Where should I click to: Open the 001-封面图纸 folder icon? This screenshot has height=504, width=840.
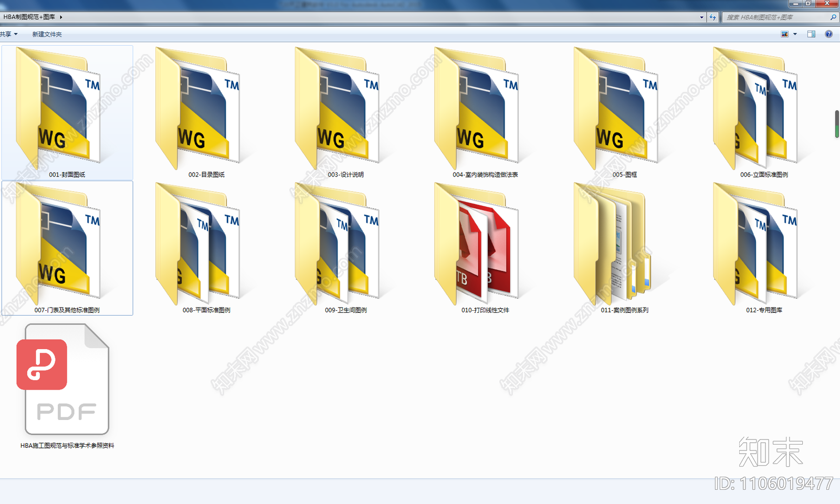59,108
